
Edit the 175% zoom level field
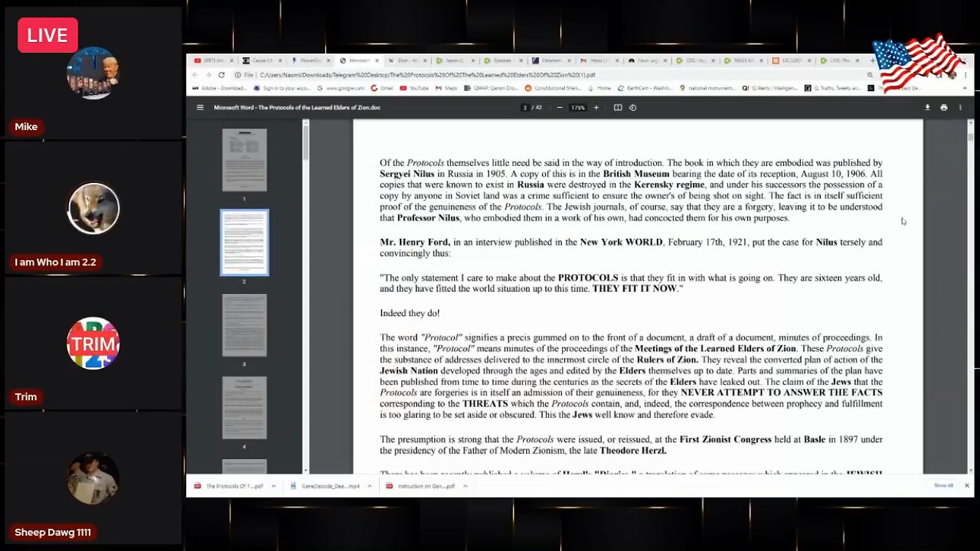(578, 107)
